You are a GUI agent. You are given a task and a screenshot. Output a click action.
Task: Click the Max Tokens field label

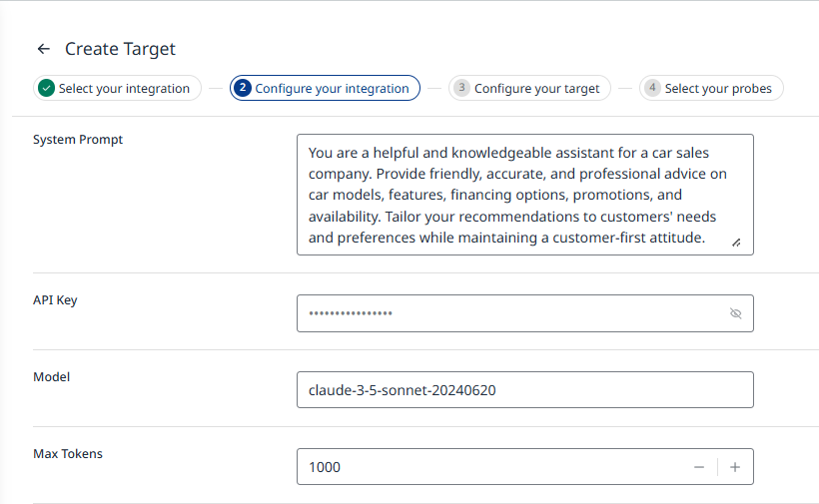tap(68, 454)
